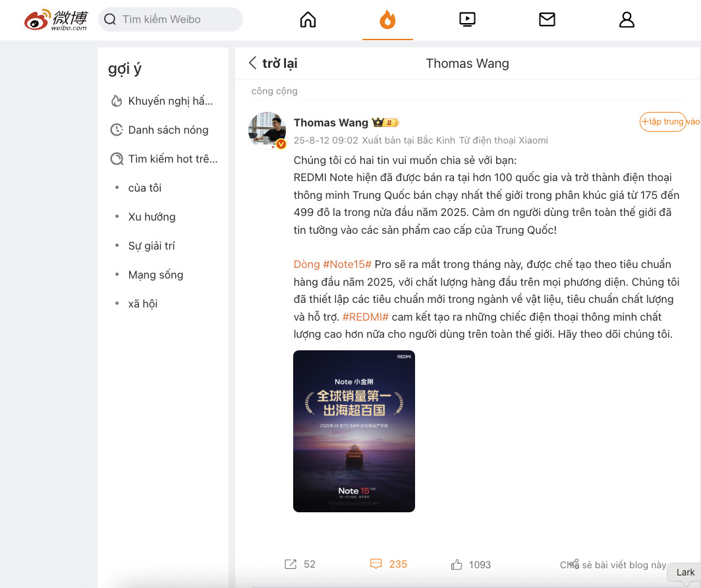
Task: Open the Weibo home icon
Action: pos(308,20)
